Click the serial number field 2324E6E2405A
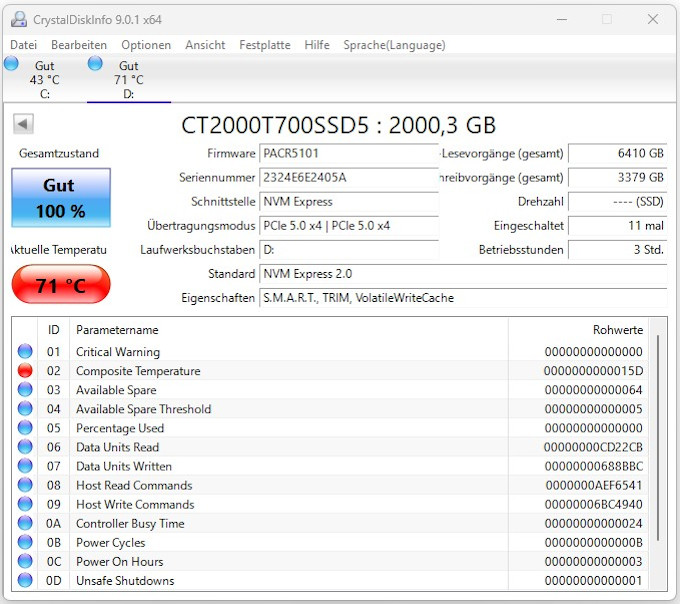 [x=349, y=178]
